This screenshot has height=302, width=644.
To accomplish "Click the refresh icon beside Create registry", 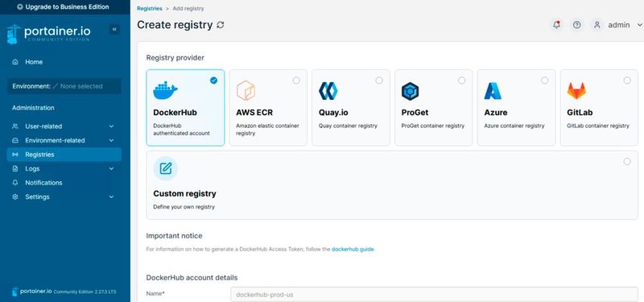I will pyautogui.click(x=221, y=25).
